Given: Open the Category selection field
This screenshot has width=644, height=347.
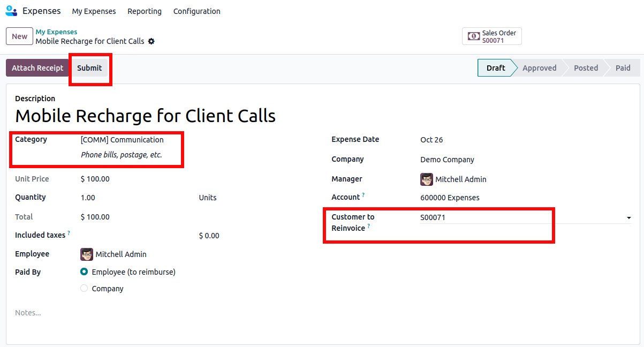Looking at the screenshot, I should [122, 140].
